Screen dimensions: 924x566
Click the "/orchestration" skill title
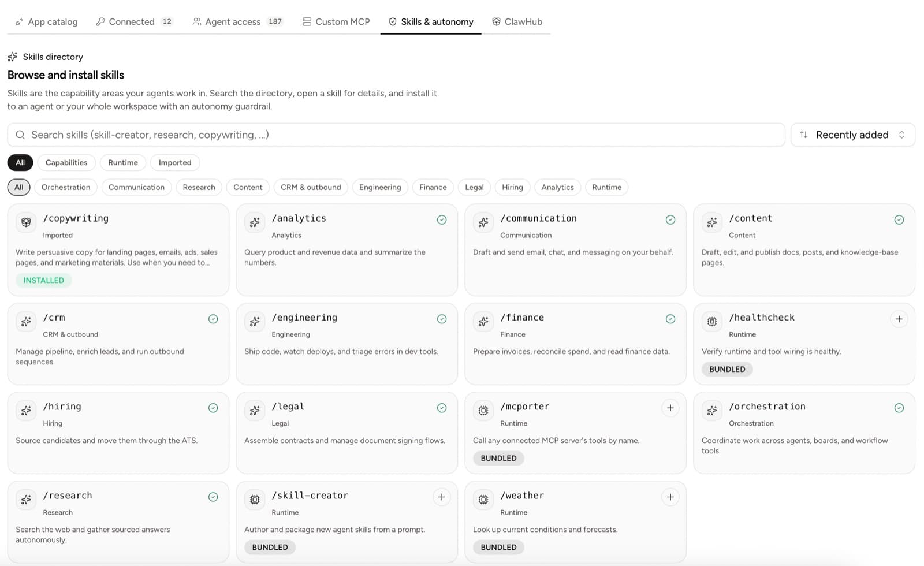click(x=767, y=407)
